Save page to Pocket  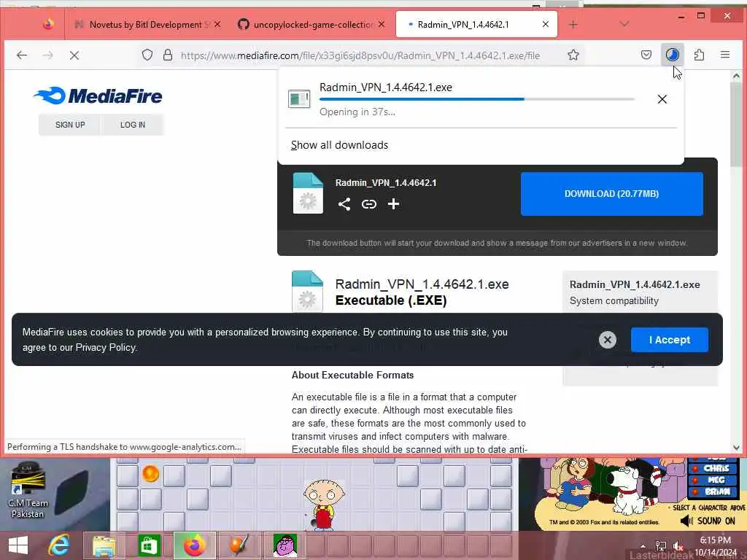(646, 55)
